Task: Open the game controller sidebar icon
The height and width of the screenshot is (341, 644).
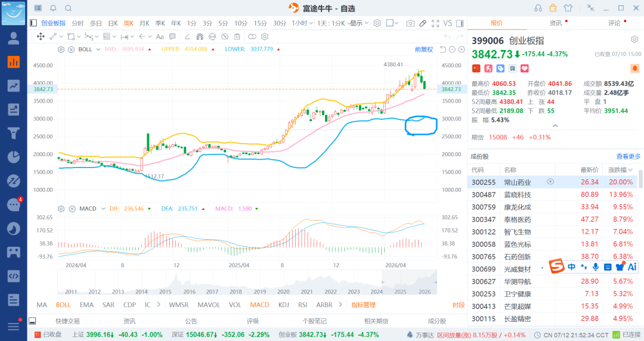Action: pyautogui.click(x=14, y=252)
